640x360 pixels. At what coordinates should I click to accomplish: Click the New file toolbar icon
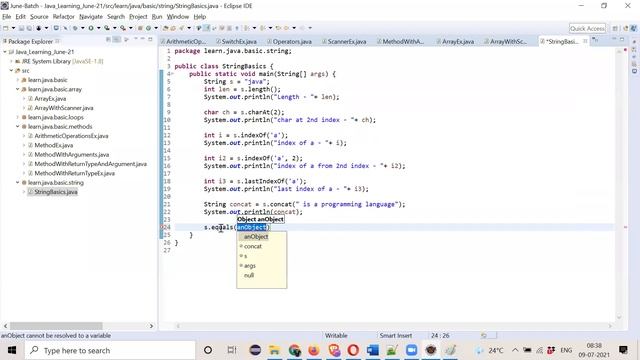pyautogui.click(x=6, y=28)
